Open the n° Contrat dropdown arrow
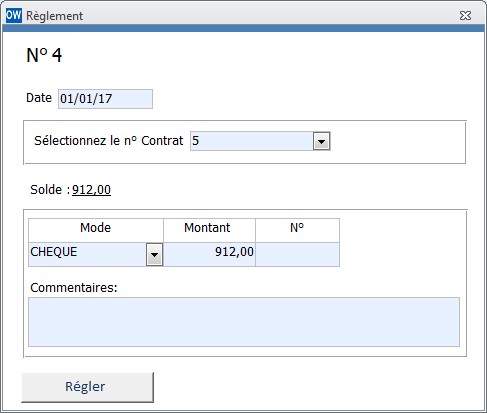The image size is (487, 413). [x=321, y=141]
